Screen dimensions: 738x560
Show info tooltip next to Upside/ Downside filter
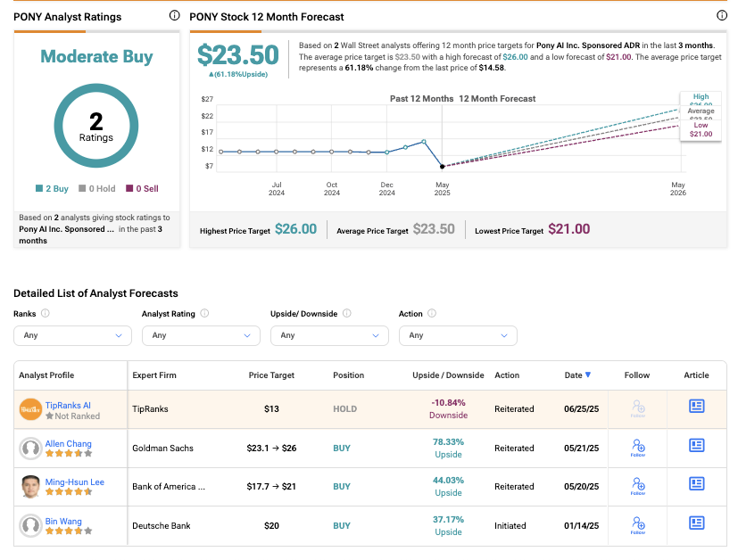coord(347,313)
